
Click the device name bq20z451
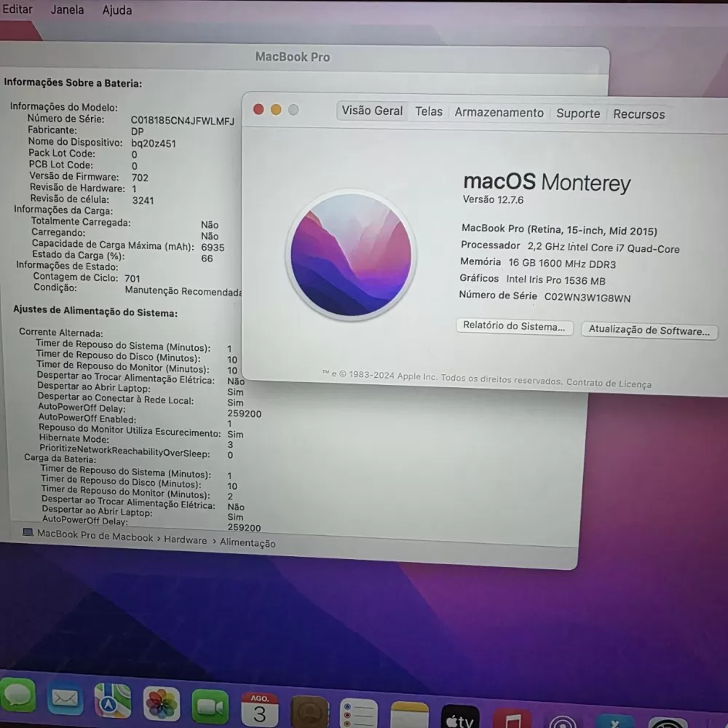154,143
